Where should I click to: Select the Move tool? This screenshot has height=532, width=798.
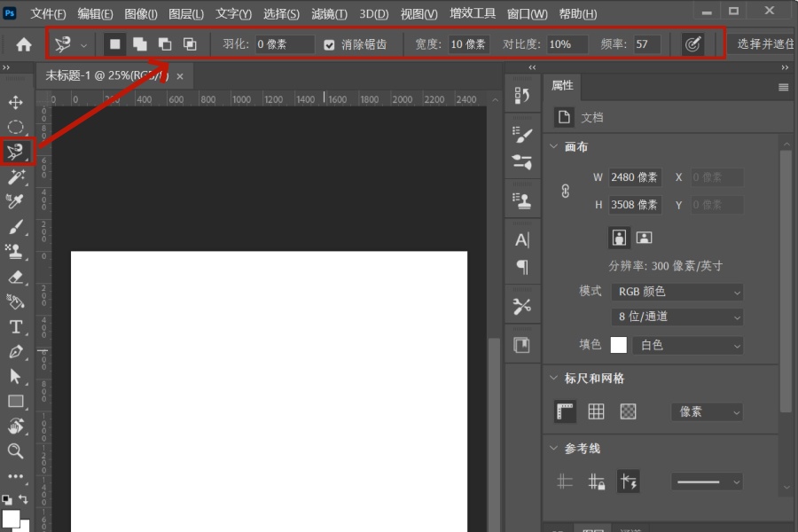coord(15,102)
